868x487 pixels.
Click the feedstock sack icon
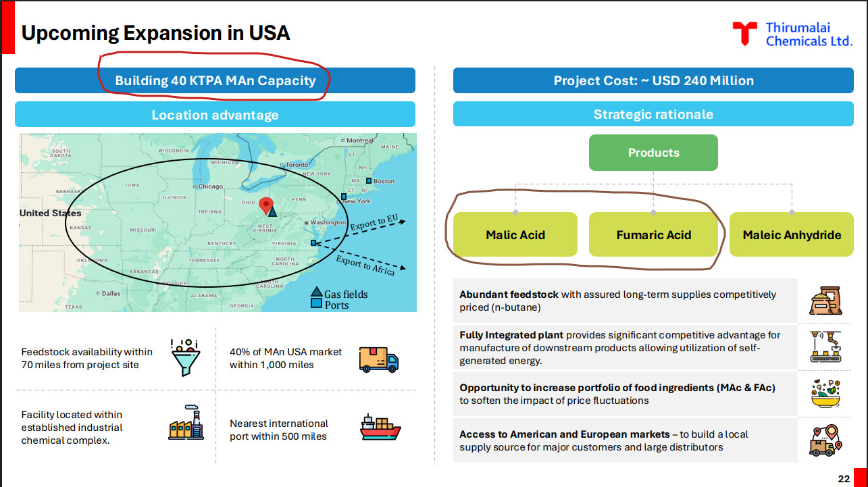point(825,303)
